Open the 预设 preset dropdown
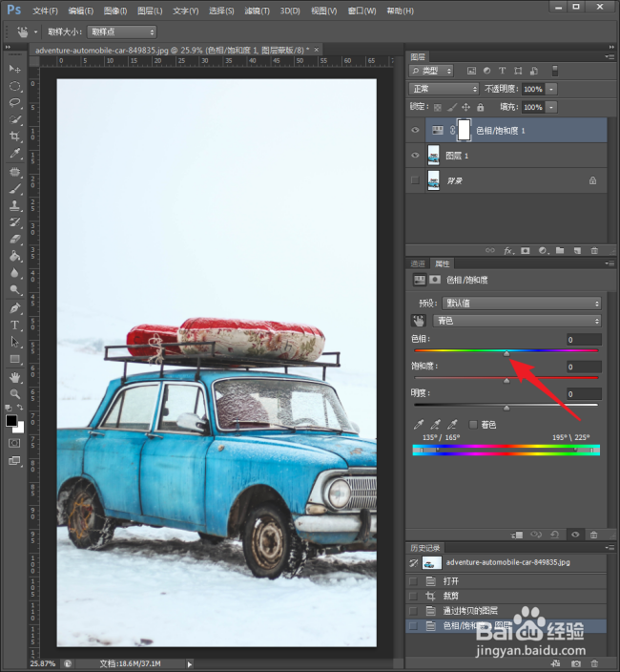 [x=522, y=304]
